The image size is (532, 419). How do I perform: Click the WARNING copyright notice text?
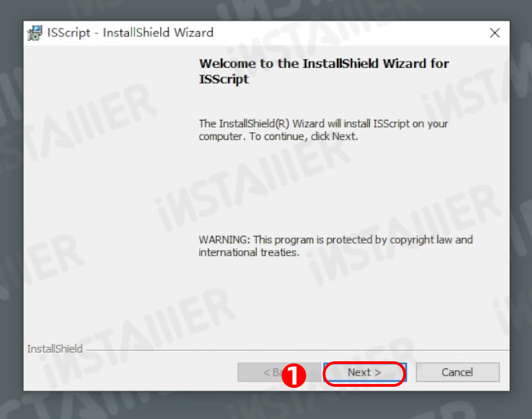tap(335, 246)
